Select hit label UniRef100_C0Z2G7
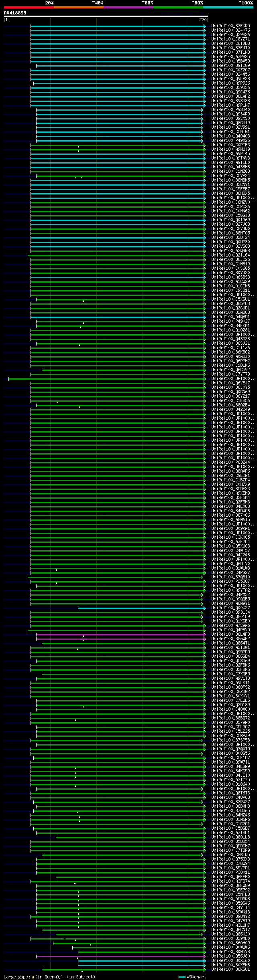The height and width of the screenshot is (980, 257). [230, 70]
